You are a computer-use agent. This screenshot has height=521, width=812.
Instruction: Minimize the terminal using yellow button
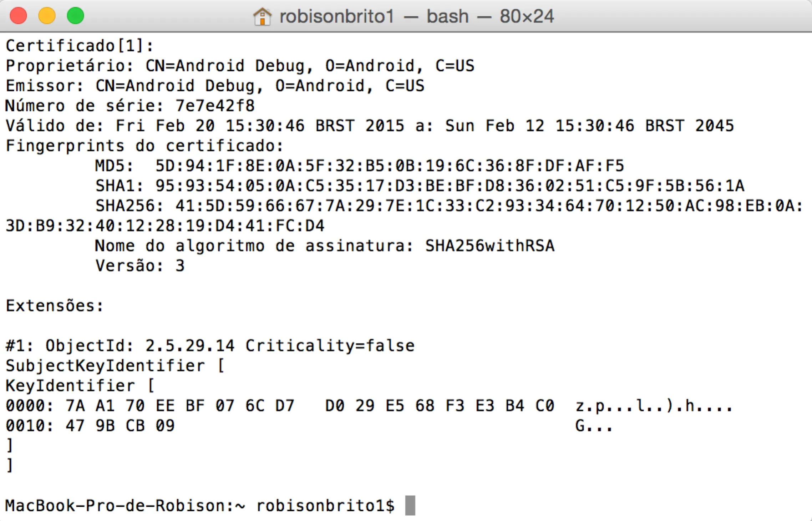point(47,16)
